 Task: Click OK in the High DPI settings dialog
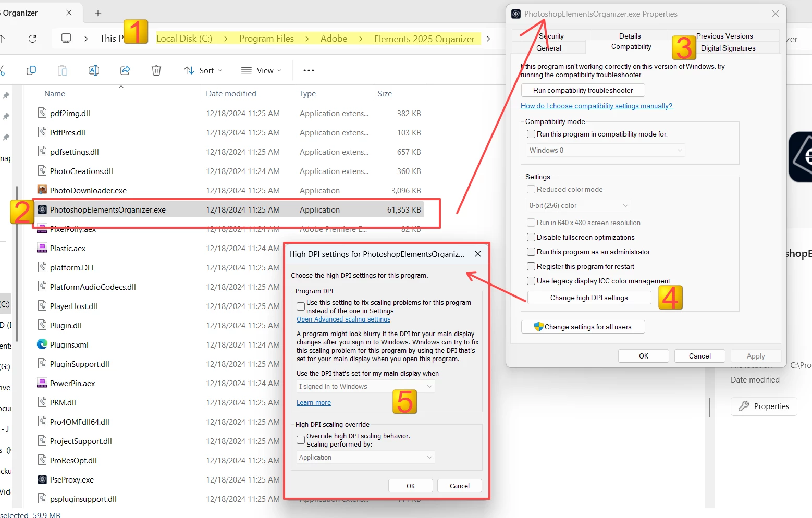411,486
